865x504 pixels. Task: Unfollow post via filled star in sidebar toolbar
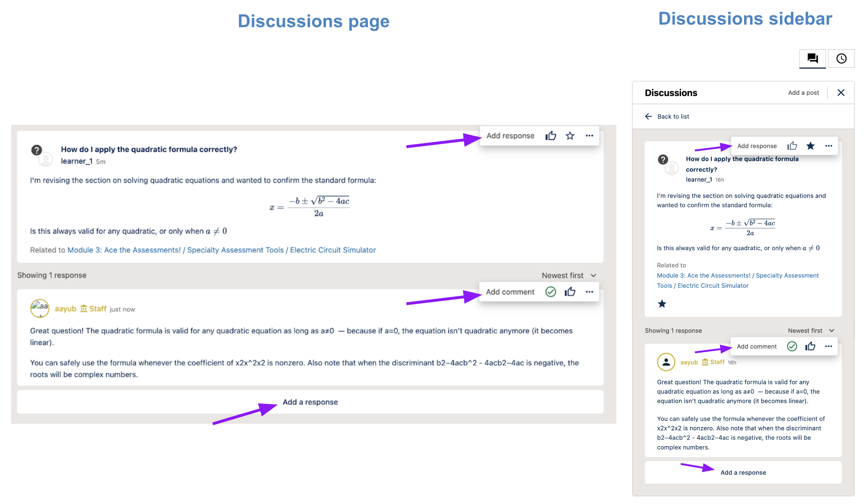point(810,146)
